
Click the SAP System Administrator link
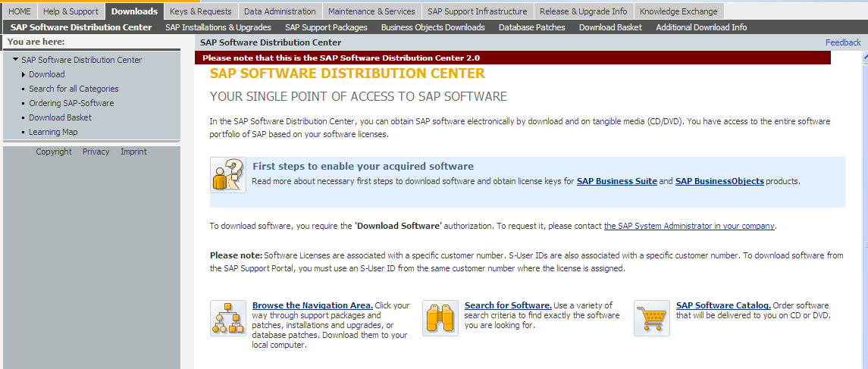(x=689, y=226)
